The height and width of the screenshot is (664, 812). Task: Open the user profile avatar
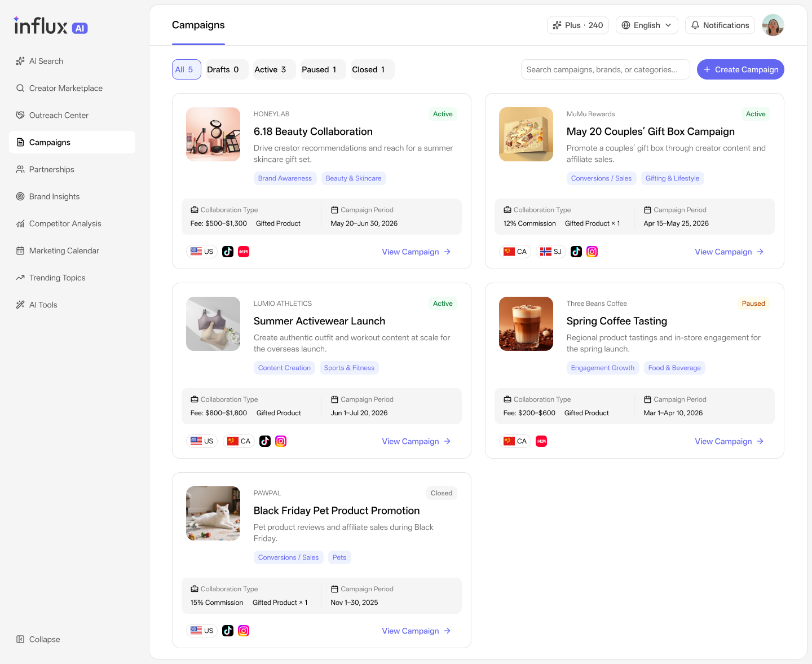coord(773,25)
